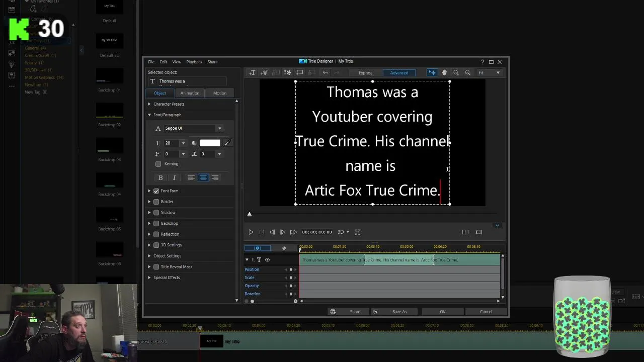Insert background rectangle icon in toolbar
The height and width of the screenshot is (362, 644).
(300, 72)
